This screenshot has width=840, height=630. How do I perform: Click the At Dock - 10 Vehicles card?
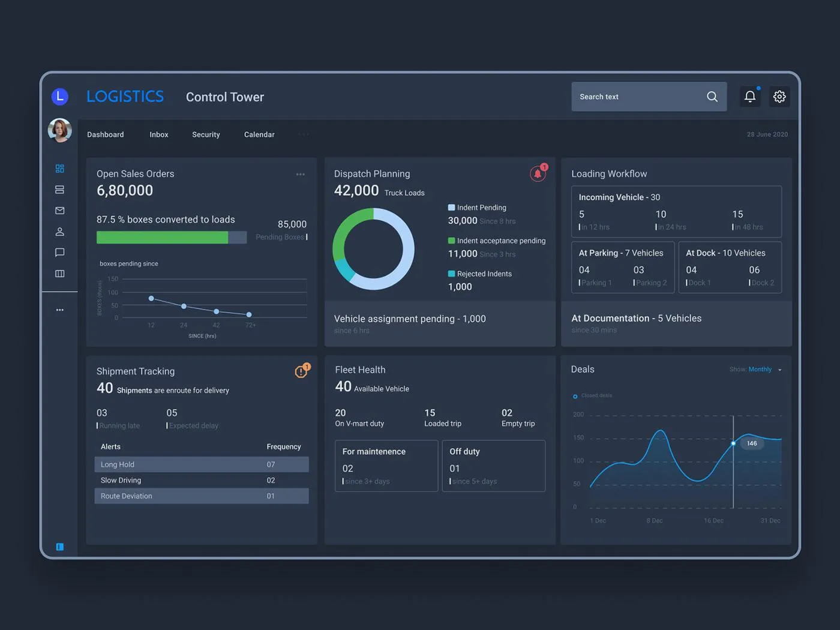(730, 267)
